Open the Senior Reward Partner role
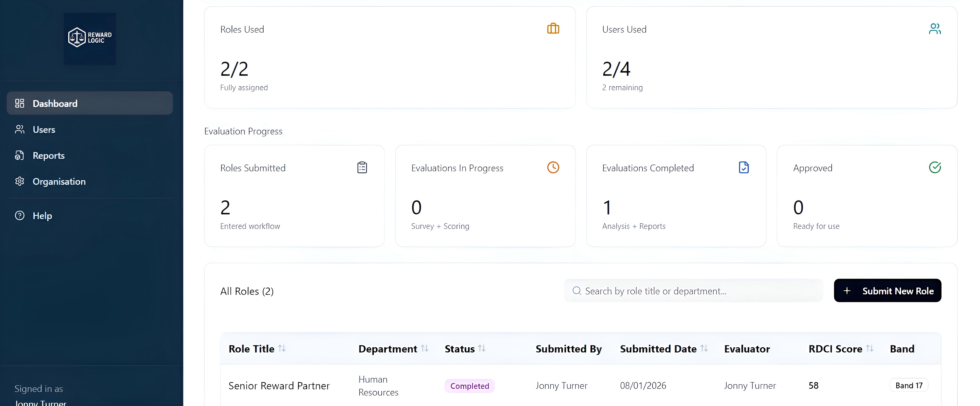 [x=279, y=385]
